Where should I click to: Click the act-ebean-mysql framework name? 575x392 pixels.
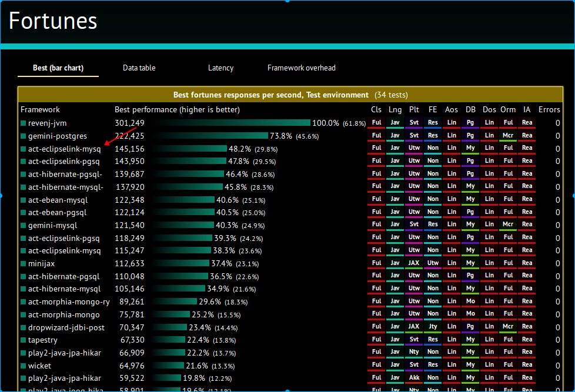[x=58, y=200]
